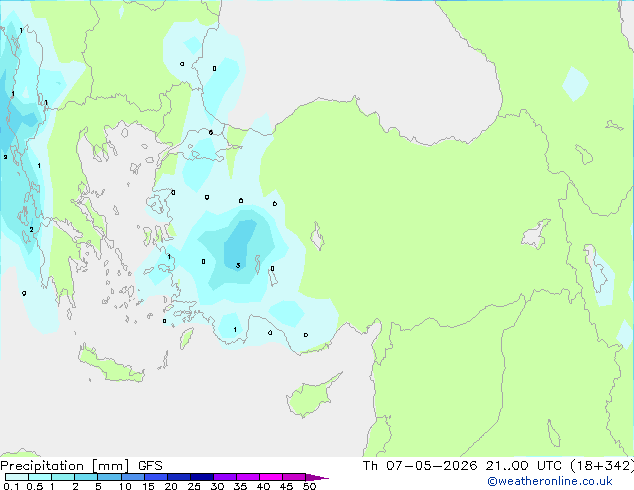The width and height of the screenshot is (634, 490).
Task: Click the 1–2 mm legend color box
Action: 63,477
